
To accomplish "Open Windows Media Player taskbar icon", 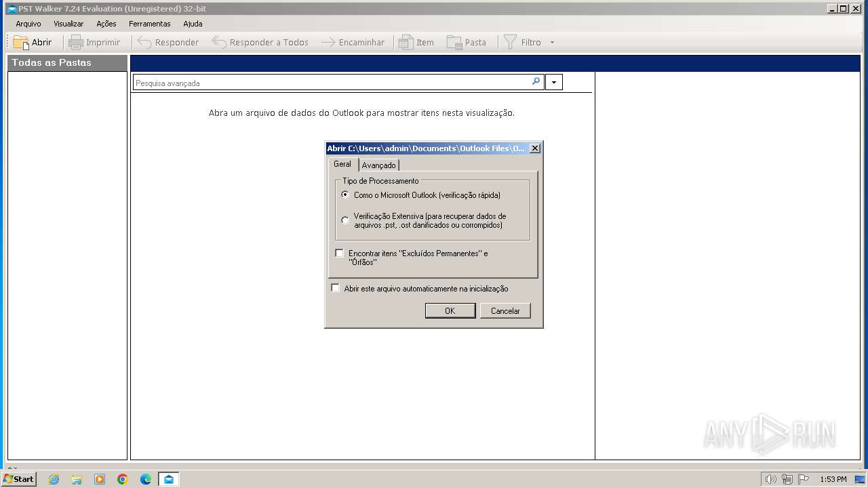I will pos(100,479).
